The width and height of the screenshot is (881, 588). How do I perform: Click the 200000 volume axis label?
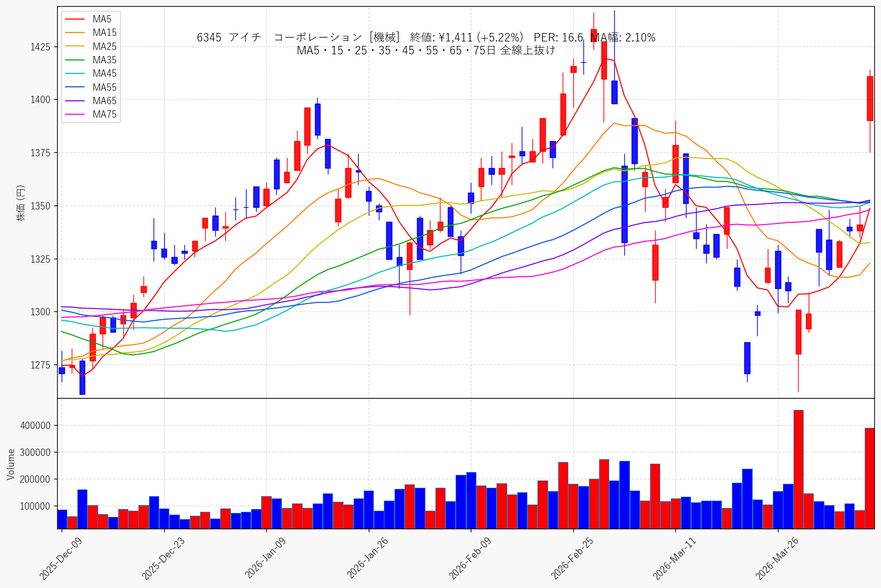pos(35,479)
